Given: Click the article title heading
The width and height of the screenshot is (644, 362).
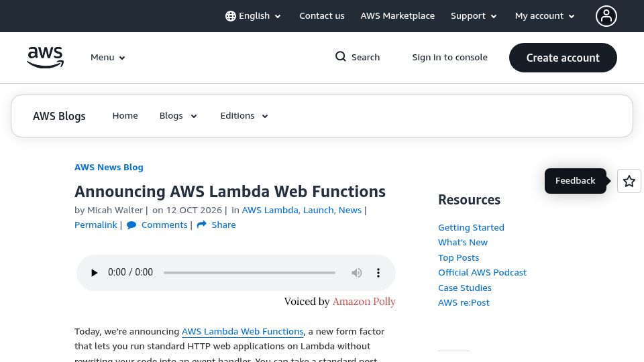Looking at the screenshot, I should tap(230, 192).
